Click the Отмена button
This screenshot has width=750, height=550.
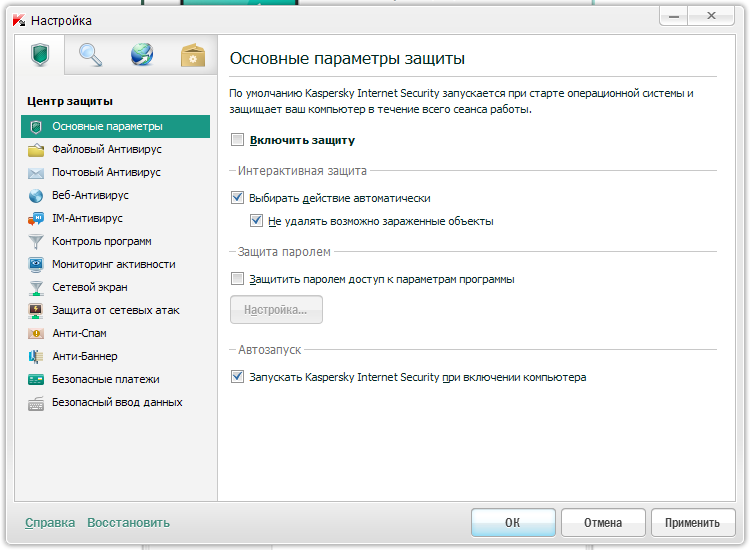click(603, 522)
